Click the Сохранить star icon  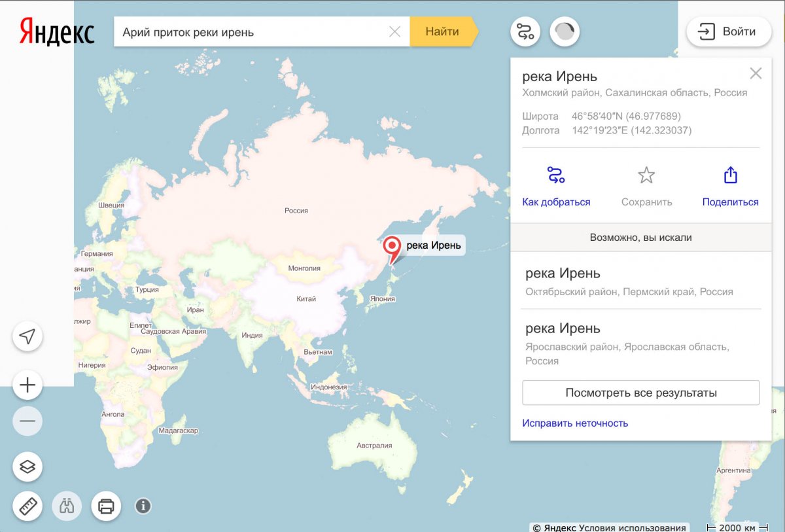tap(646, 175)
